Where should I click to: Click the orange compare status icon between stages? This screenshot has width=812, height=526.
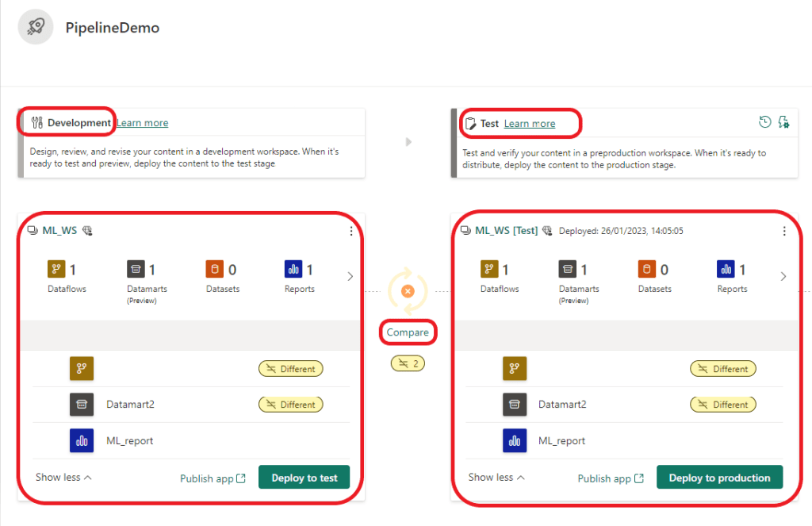(x=408, y=291)
